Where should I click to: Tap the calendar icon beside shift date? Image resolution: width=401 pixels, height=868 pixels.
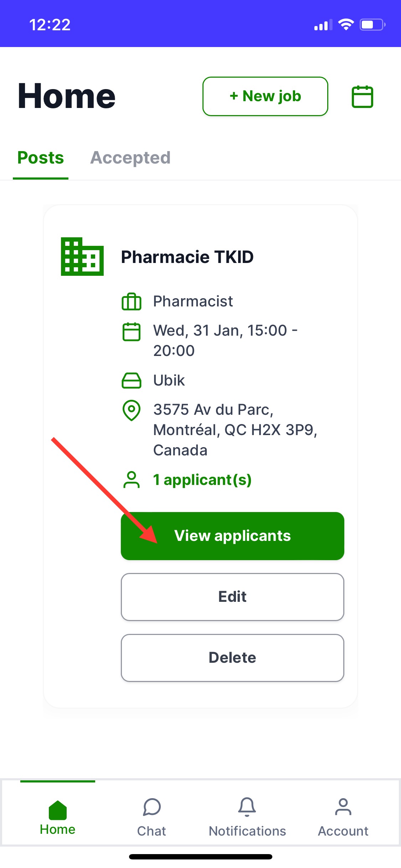pos(132,332)
